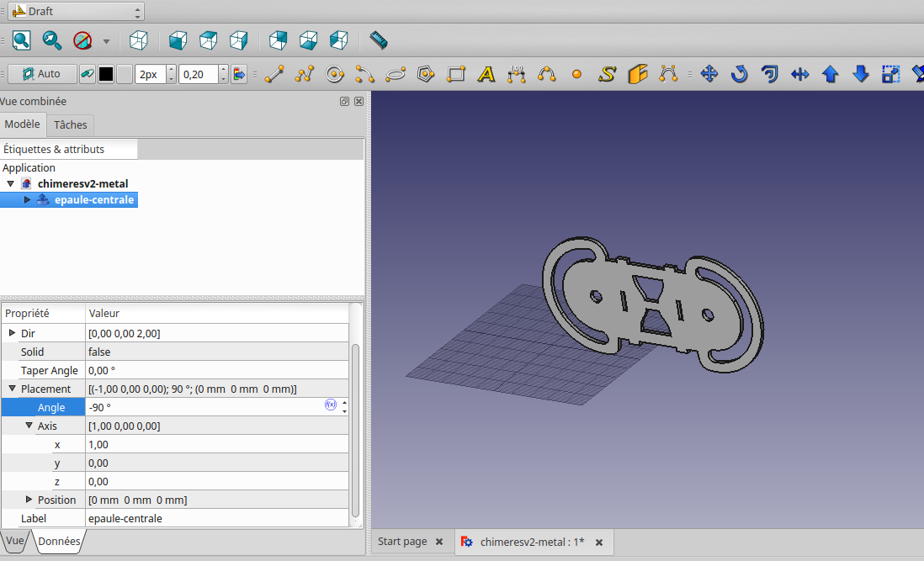Image resolution: width=924 pixels, height=561 pixels.
Task: Click the font size 0,20 spinner arrows
Action: 223,74
